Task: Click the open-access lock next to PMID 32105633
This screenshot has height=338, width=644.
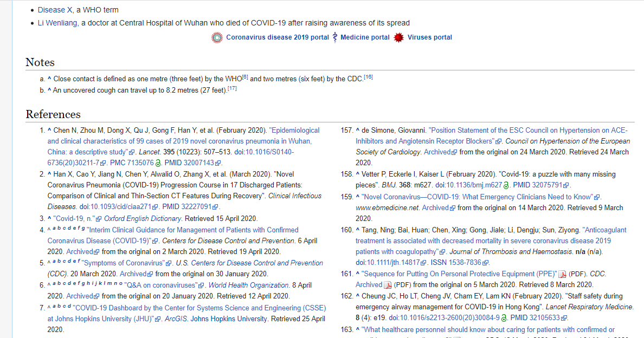Action: (504, 317)
